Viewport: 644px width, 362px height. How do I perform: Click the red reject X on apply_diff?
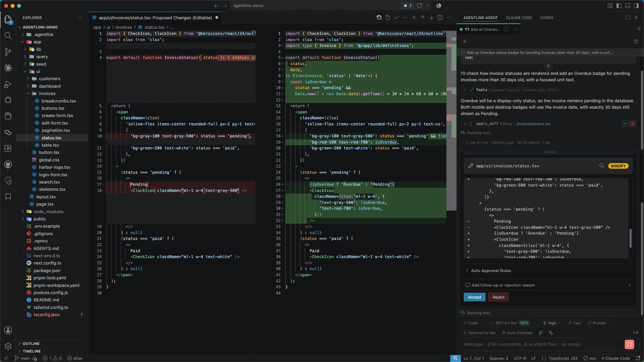633,124
